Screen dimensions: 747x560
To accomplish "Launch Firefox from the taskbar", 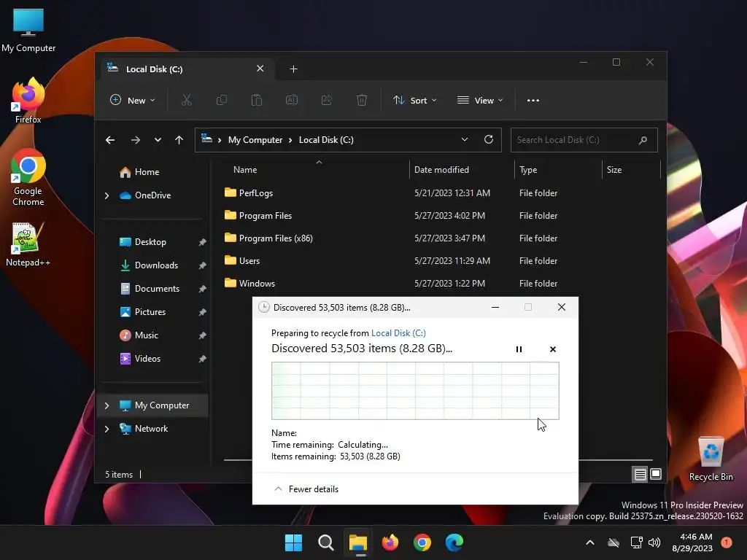I will 390,542.
